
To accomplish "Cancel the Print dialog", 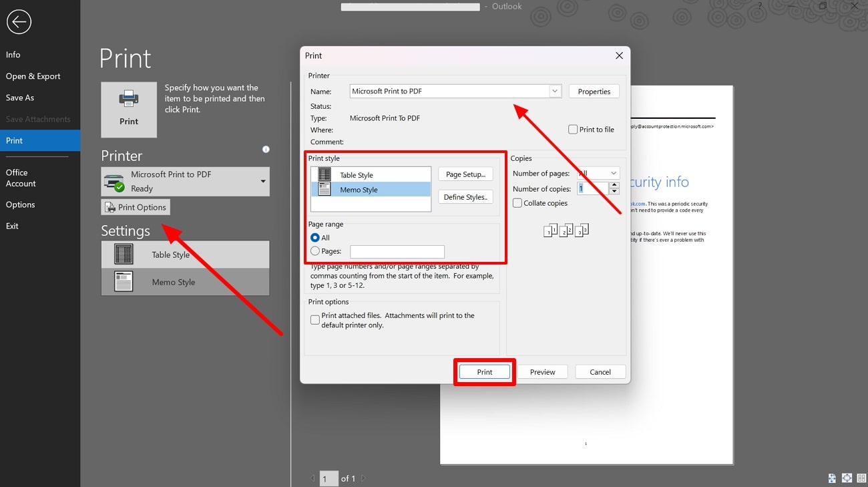I will tap(600, 372).
